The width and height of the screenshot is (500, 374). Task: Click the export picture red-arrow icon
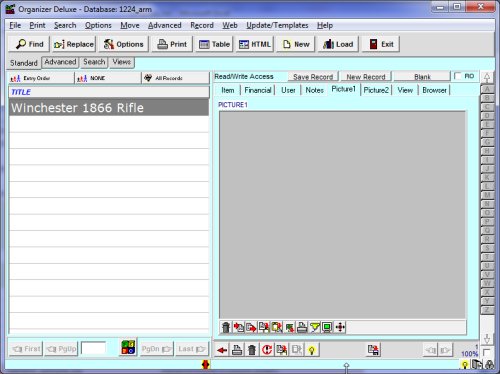click(x=251, y=327)
